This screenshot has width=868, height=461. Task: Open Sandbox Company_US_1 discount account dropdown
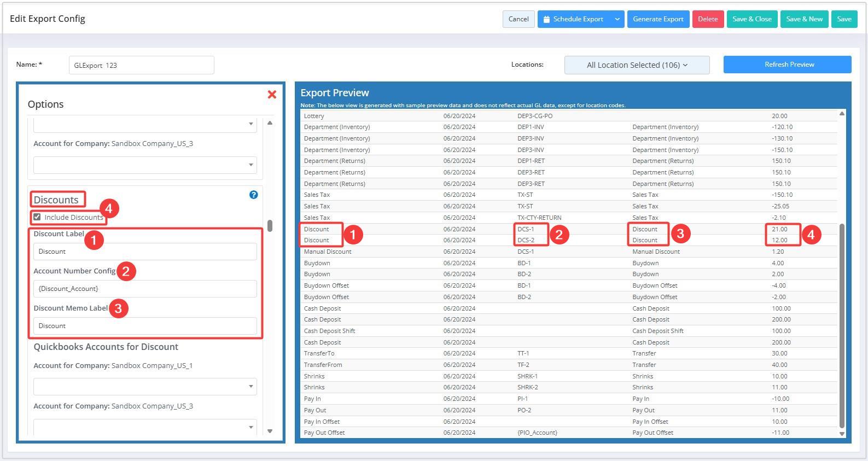145,387
